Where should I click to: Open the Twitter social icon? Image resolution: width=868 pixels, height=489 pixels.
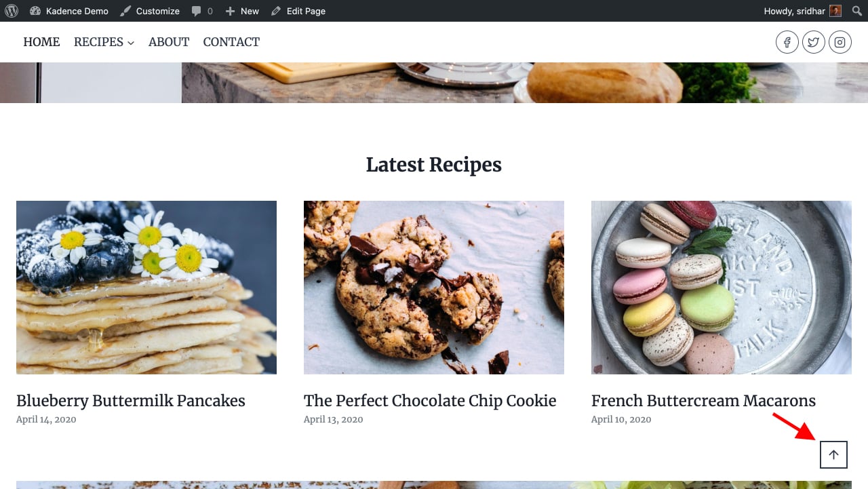click(814, 42)
